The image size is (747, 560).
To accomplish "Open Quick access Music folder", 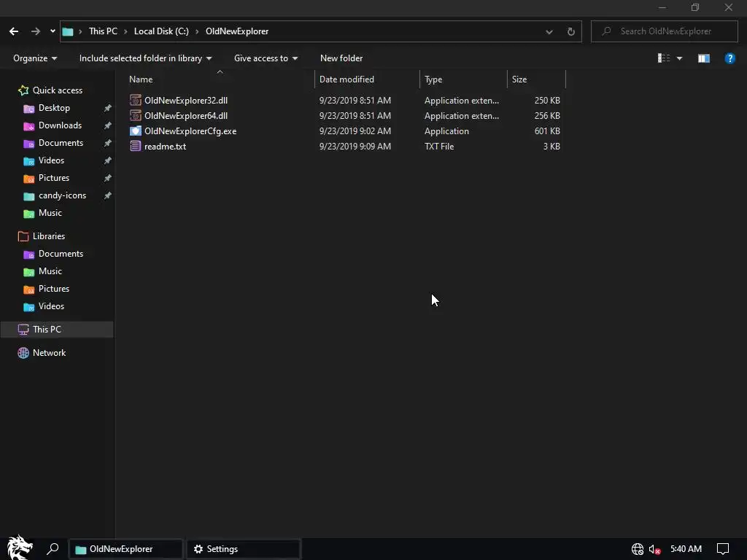I will pos(50,213).
